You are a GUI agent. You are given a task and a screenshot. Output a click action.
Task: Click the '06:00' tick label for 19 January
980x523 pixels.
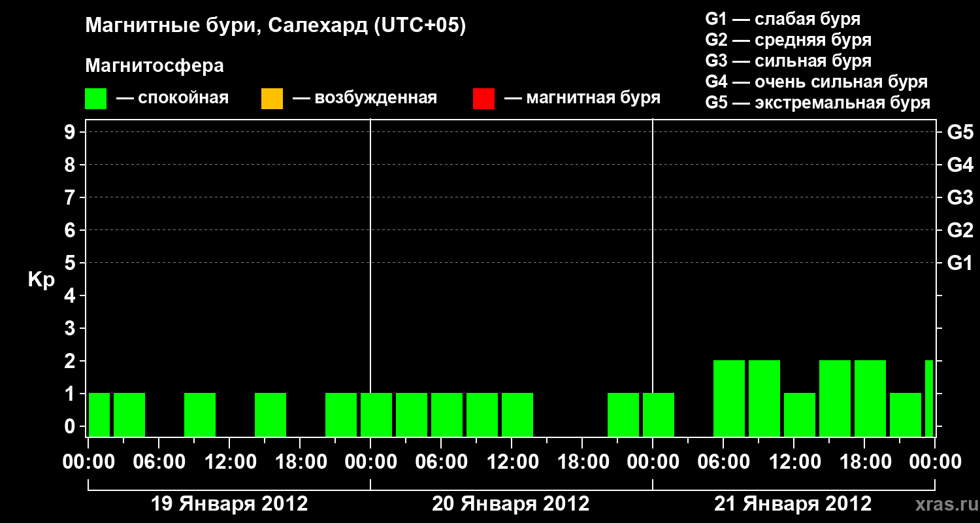[x=159, y=462]
